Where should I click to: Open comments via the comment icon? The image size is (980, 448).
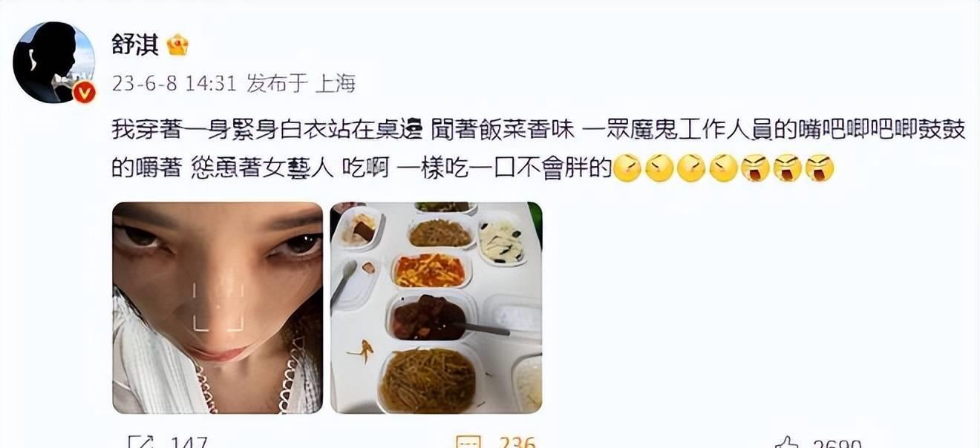pos(468,442)
